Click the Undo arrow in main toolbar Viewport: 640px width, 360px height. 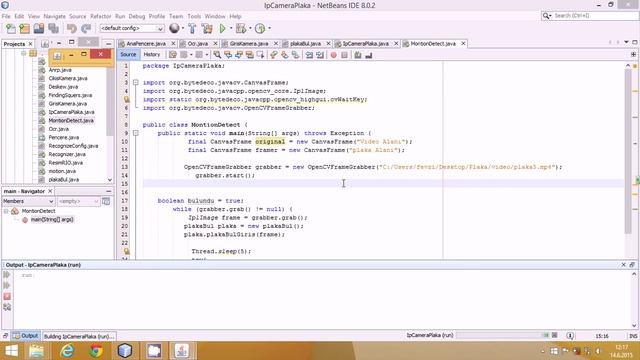coord(72,28)
